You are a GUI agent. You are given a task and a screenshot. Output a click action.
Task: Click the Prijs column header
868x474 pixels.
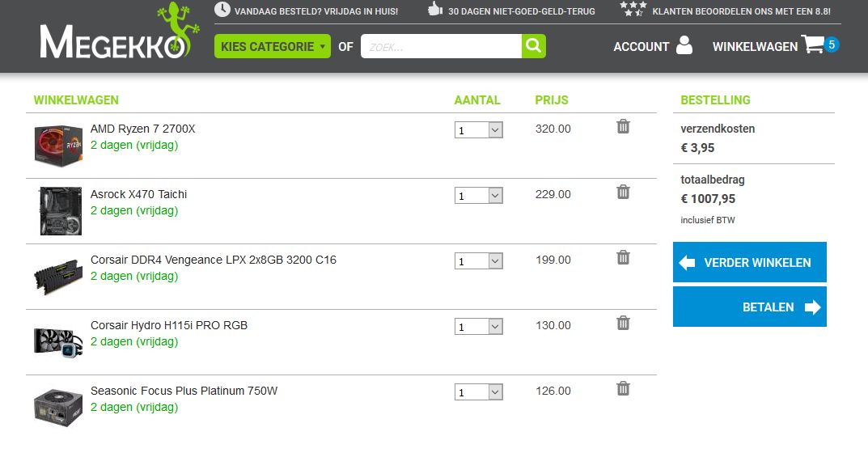click(552, 100)
